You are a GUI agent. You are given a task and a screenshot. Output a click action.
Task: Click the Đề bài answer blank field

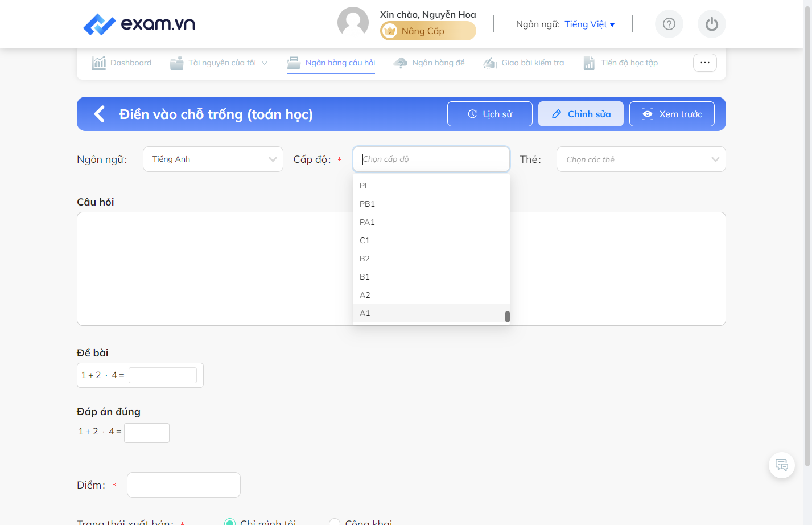(163, 375)
